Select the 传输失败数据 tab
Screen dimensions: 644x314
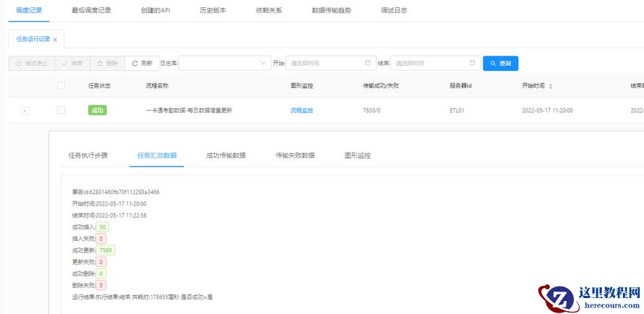click(295, 156)
